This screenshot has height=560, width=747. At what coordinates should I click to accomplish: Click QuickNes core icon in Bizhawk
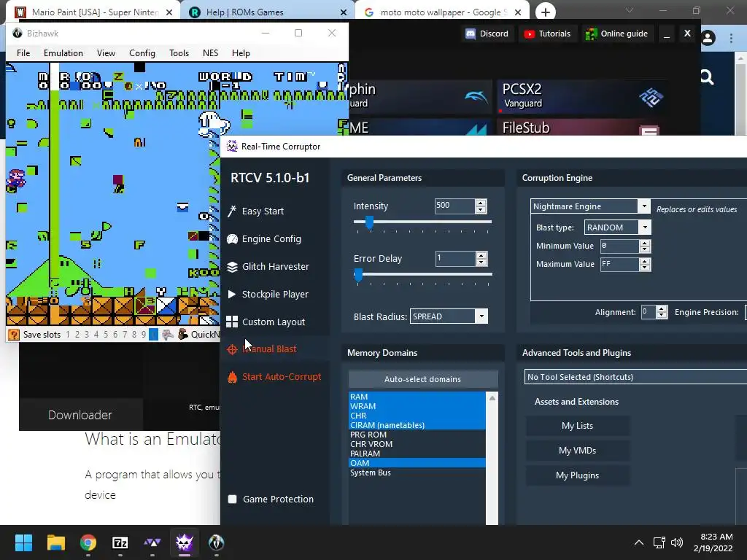[x=183, y=334]
